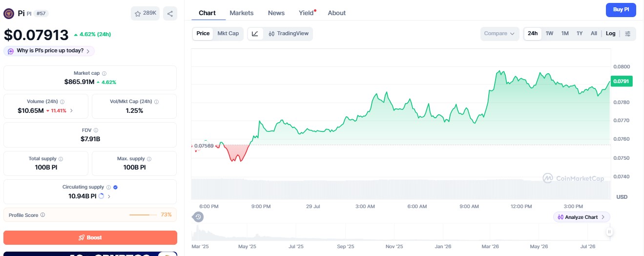Screen dimensions: 644x256
Task: Click the $7.91B FDV value
Action: click(90, 139)
